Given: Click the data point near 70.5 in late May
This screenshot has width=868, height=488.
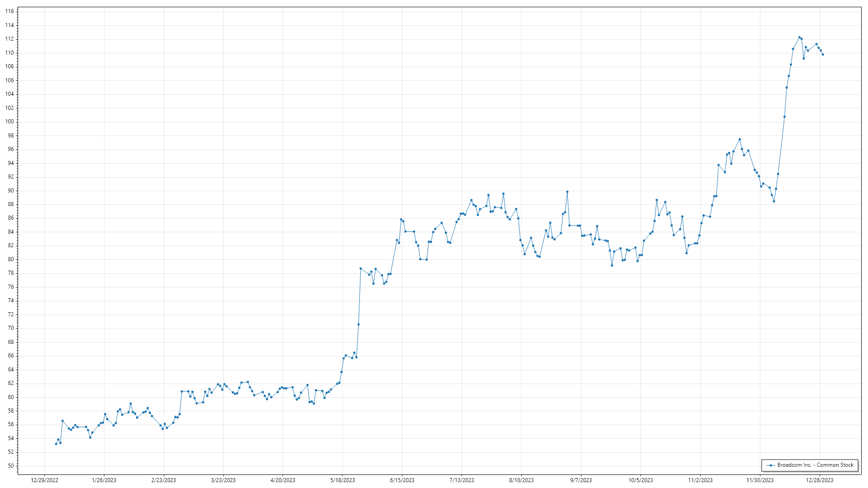Looking at the screenshot, I should click(x=359, y=324).
